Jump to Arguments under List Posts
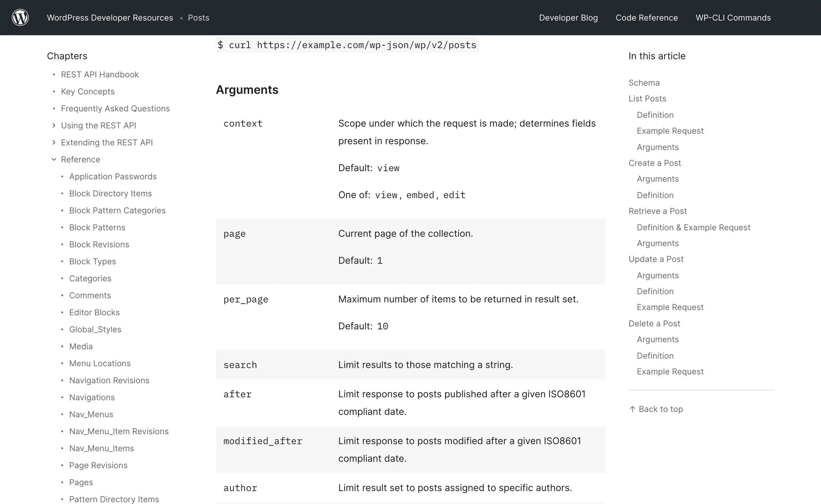The height and width of the screenshot is (504, 821). pyautogui.click(x=657, y=147)
